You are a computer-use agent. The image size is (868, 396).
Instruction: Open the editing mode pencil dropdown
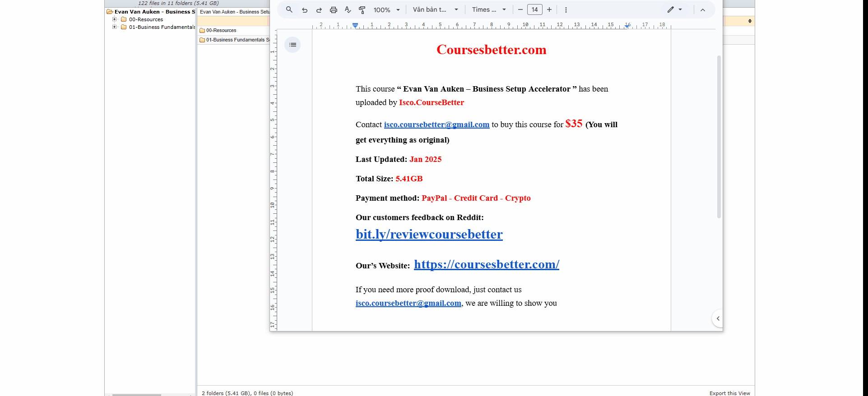675,9
